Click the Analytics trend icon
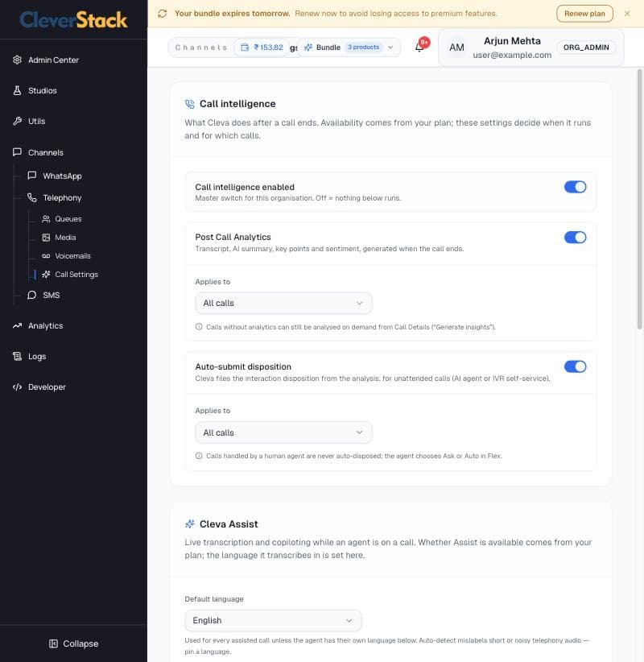 pos(17,325)
